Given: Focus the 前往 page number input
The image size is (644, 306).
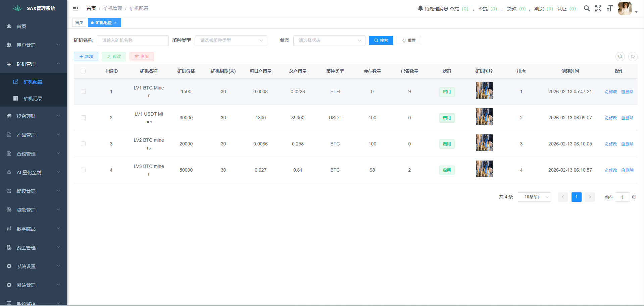Looking at the screenshot, I should (623, 197).
